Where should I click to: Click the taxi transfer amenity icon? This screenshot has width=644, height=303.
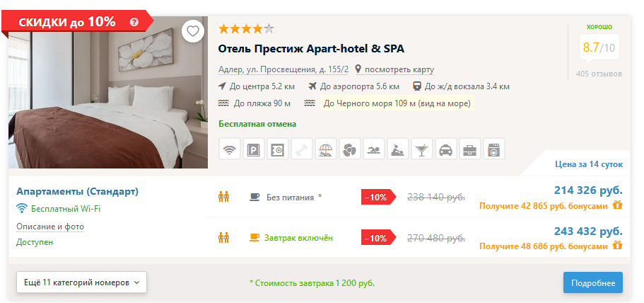445,149
